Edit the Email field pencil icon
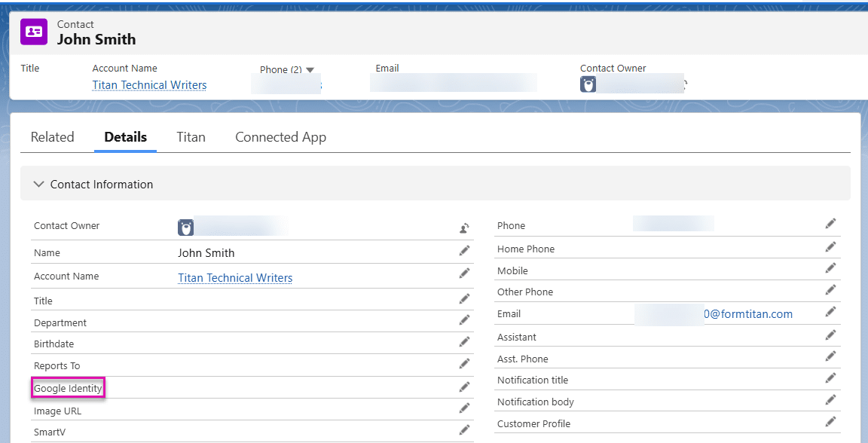 830,312
